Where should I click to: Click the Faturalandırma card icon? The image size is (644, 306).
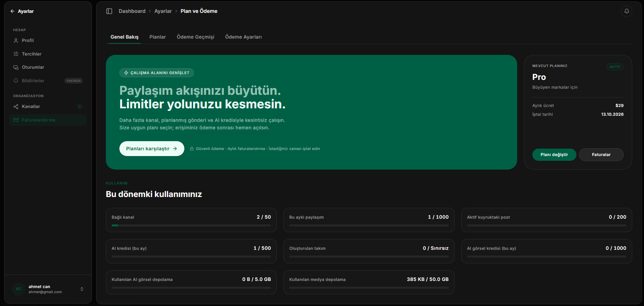pyautogui.click(x=16, y=120)
